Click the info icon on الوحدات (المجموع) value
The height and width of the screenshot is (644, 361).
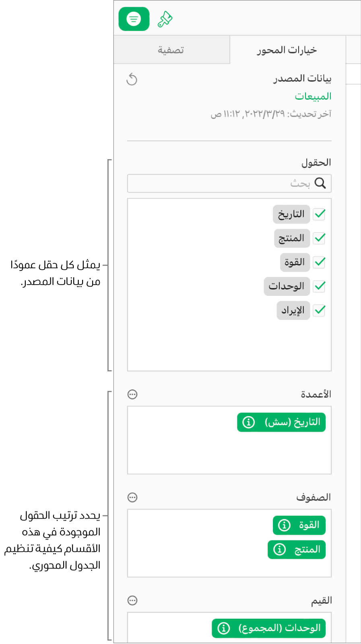[223, 627]
